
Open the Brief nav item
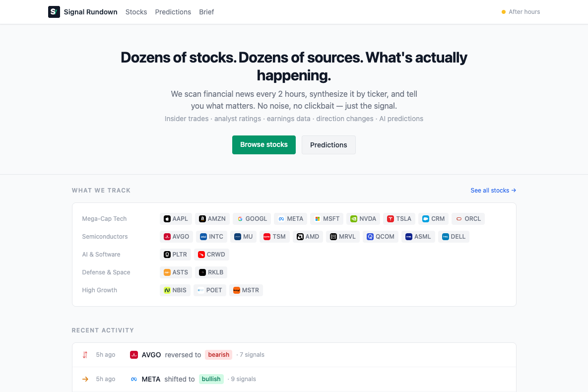(206, 12)
